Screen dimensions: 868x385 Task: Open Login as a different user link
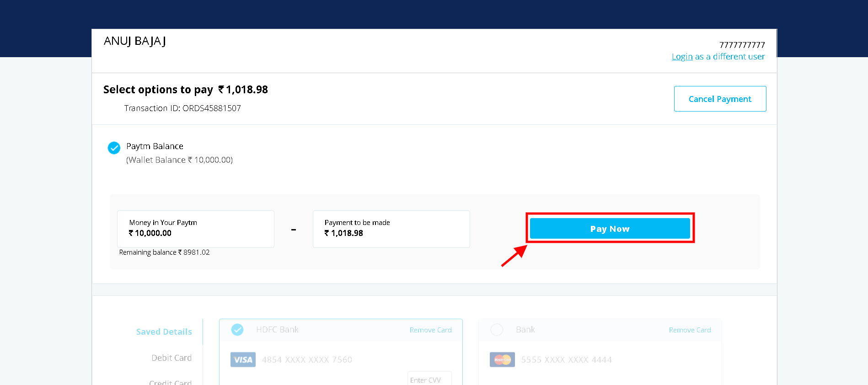pos(718,57)
